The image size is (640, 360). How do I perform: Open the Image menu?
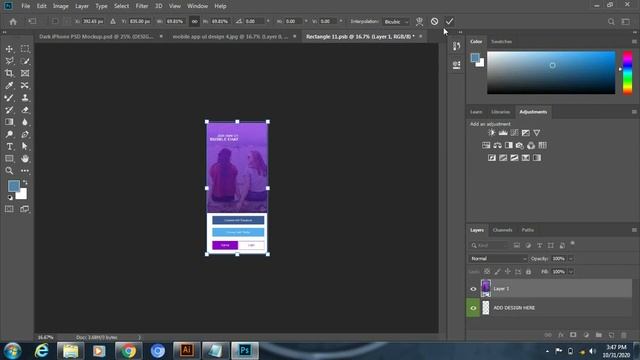coord(60,6)
